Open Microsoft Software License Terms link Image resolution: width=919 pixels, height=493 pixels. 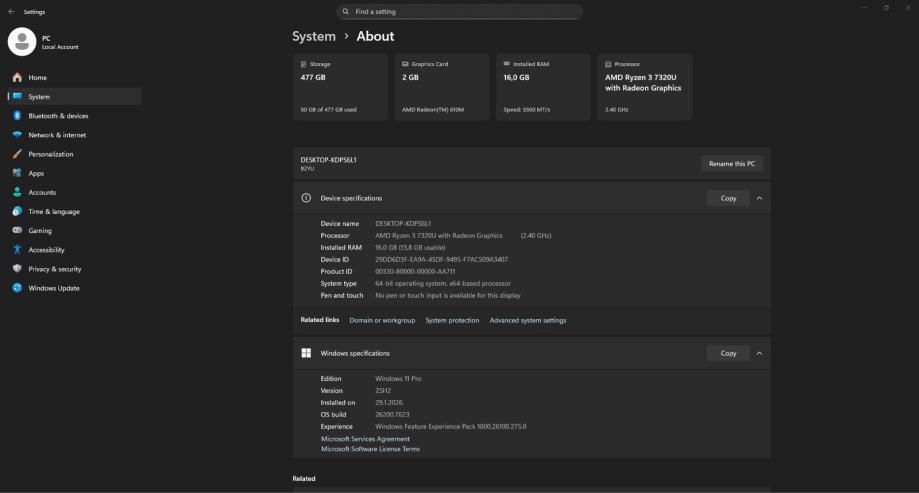[370, 449]
